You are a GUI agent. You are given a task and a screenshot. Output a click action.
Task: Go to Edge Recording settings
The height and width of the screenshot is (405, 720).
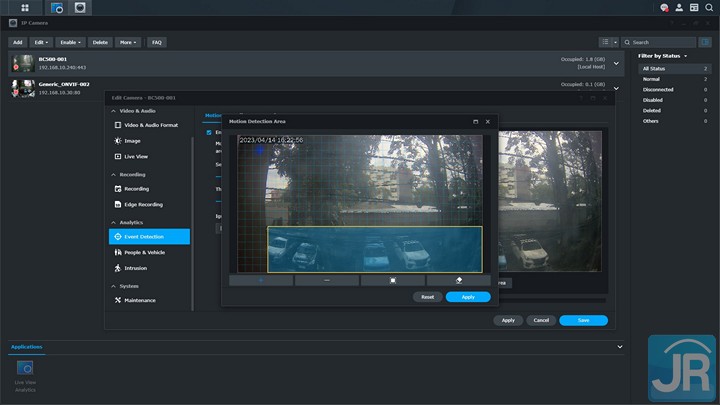[x=143, y=204]
